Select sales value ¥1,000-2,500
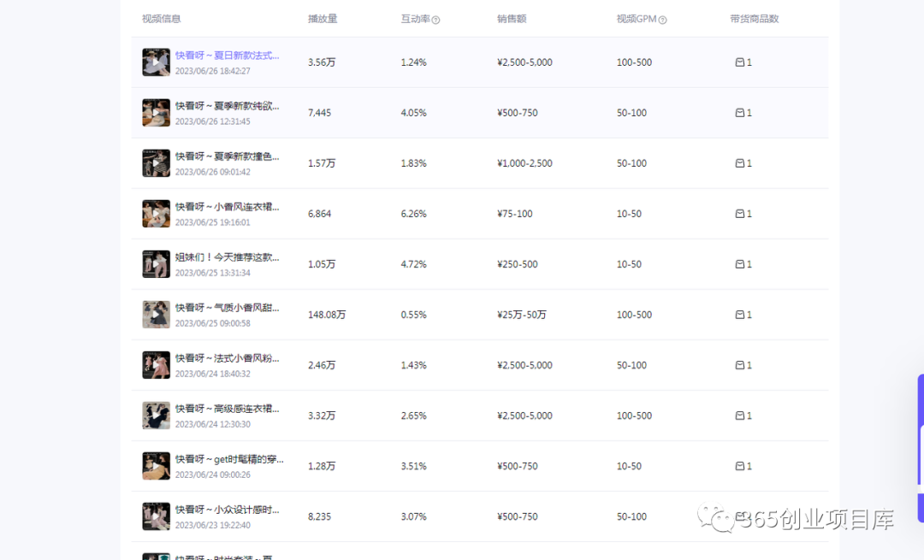Image resolution: width=924 pixels, height=560 pixels. pyautogui.click(x=524, y=163)
